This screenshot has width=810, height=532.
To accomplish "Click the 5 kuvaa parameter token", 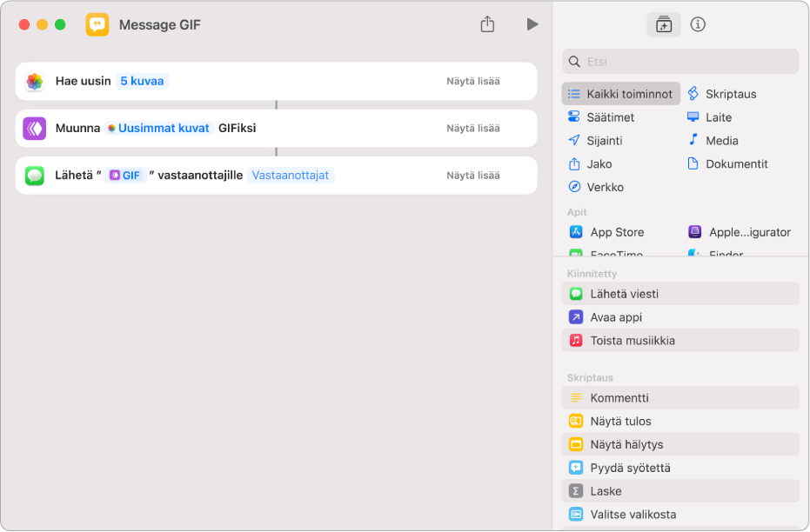I will coord(142,81).
